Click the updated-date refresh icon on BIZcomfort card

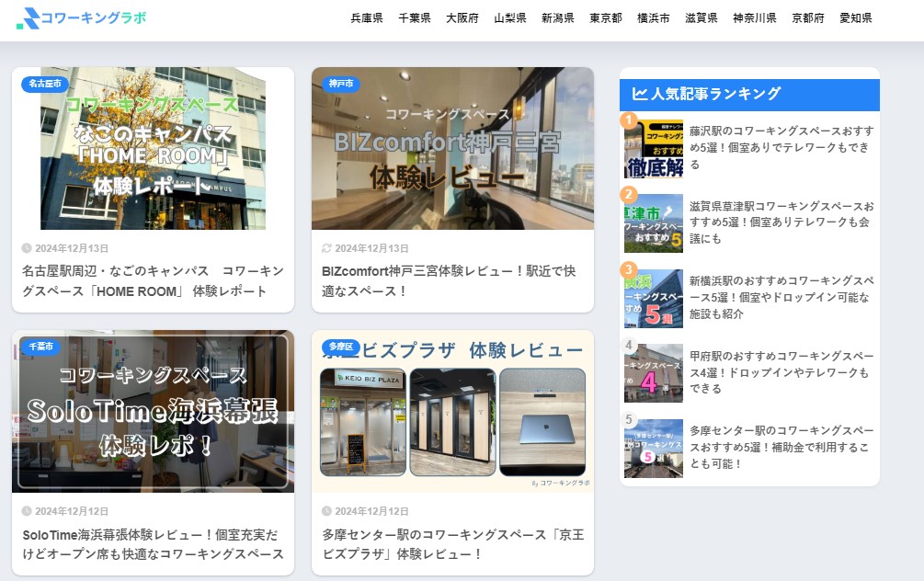[326, 248]
